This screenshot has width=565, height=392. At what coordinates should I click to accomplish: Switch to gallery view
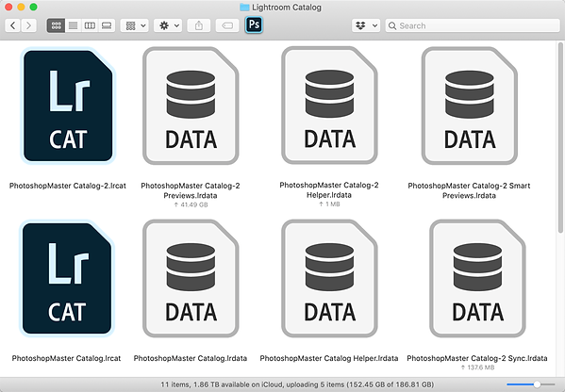tap(107, 25)
